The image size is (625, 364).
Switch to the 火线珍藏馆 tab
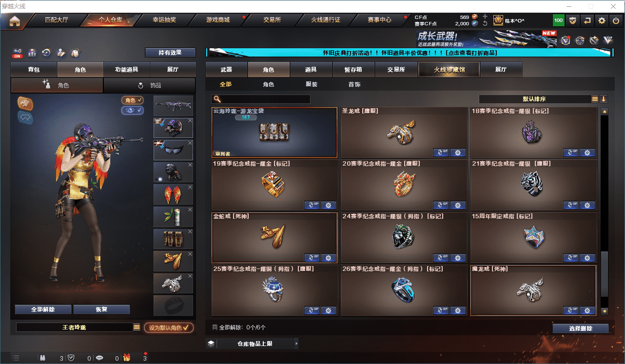[449, 70]
